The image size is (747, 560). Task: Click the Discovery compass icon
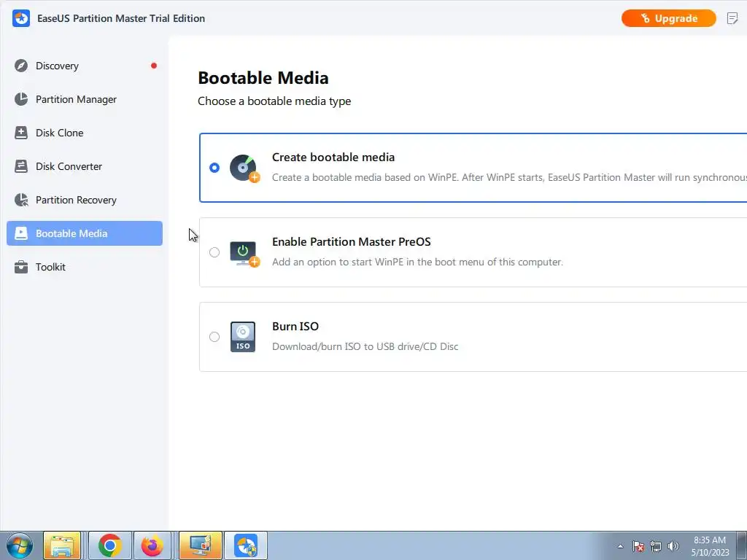[x=21, y=66]
